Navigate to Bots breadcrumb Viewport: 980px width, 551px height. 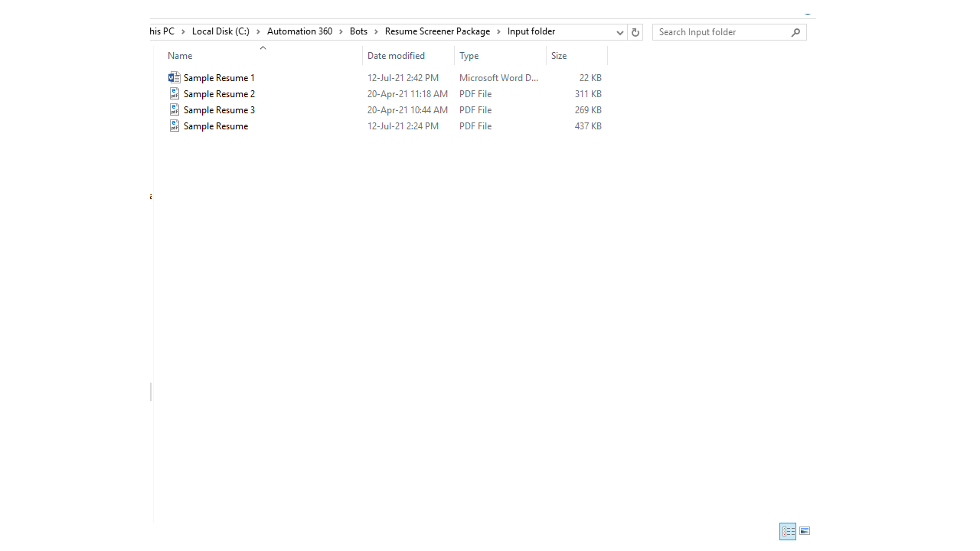click(x=358, y=31)
